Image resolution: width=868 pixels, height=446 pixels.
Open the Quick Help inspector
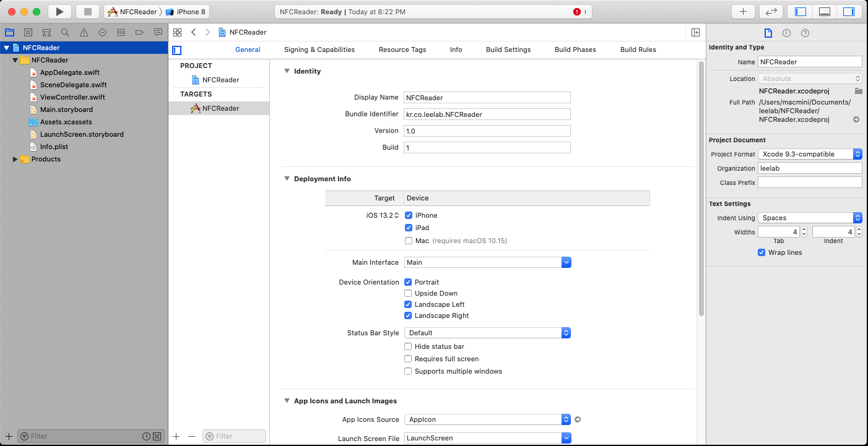pos(805,33)
